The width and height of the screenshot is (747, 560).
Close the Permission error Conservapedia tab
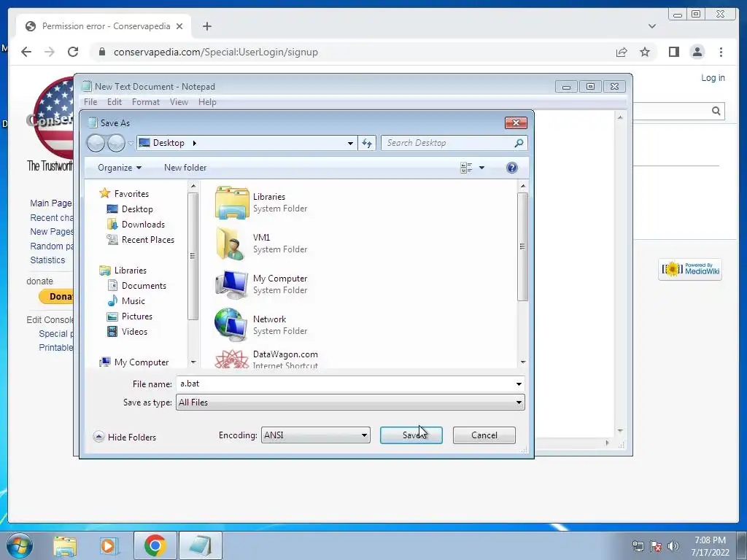click(x=179, y=26)
